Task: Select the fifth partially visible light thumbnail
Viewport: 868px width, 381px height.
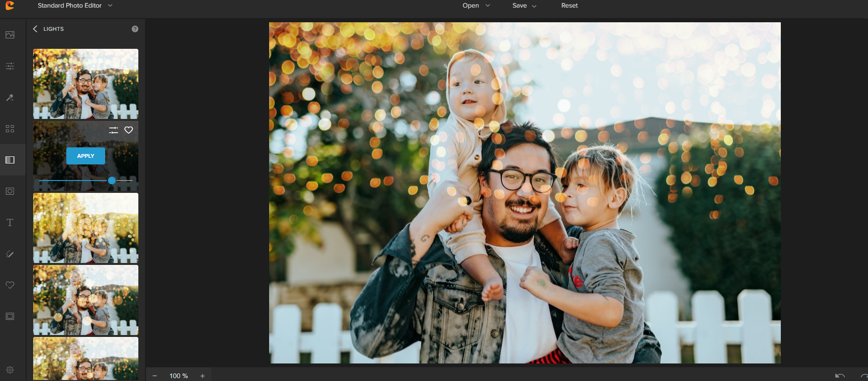Action: (x=86, y=359)
